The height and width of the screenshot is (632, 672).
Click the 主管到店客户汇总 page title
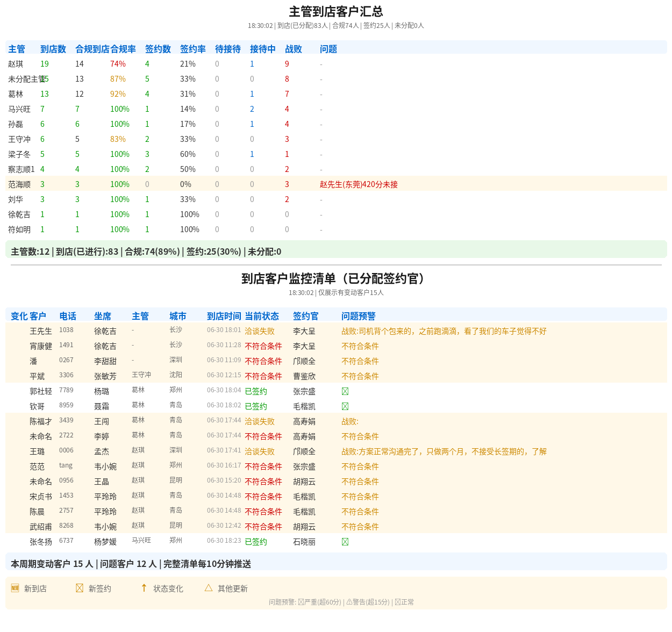point(336,11)
